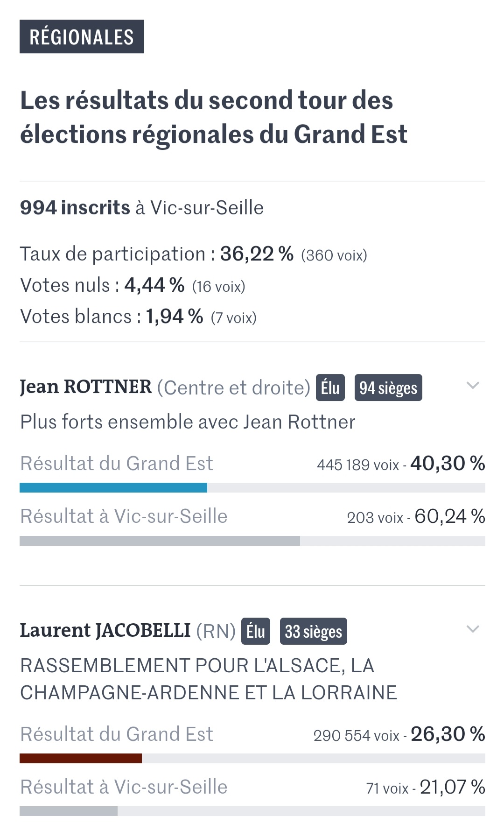This screenshot has height=838, width=504.
Task: Click the blue Grand Est result bar for Rottner
Action: click(x=113, y=488)
